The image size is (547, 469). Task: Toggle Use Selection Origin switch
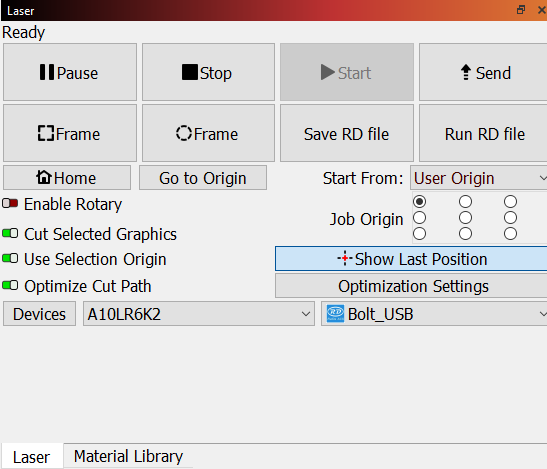click(x=10, y=259)
